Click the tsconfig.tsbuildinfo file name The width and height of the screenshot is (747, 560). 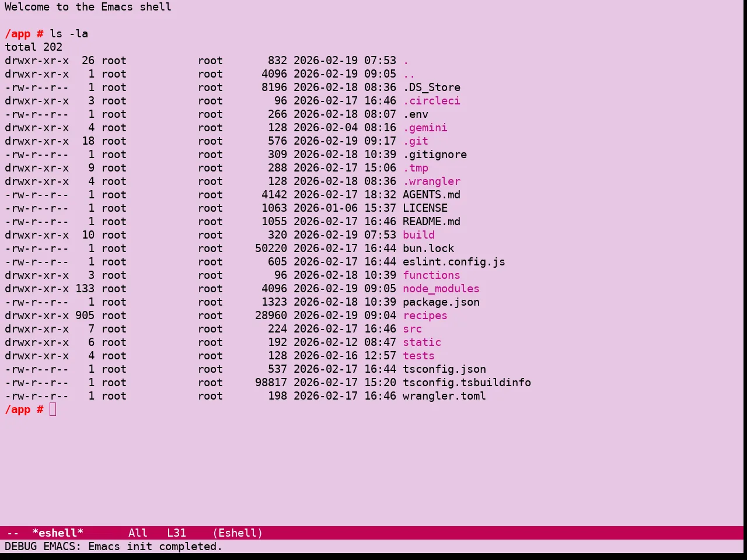[x=467, y=383]
